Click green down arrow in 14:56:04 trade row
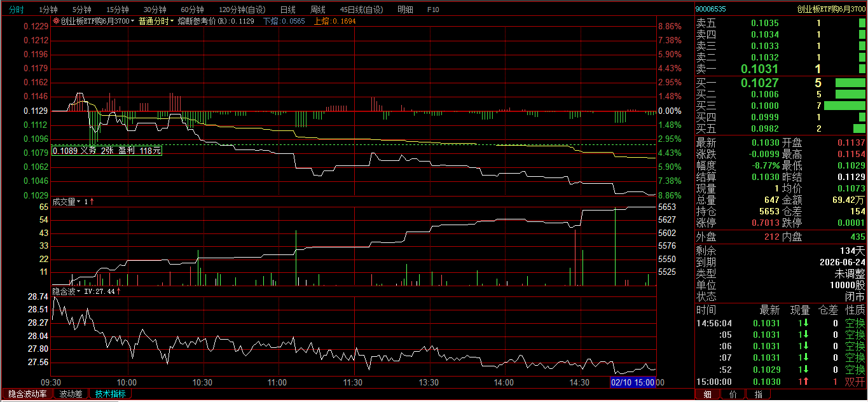The height and width of the screenshot is (402, 868). coord(805,323)
